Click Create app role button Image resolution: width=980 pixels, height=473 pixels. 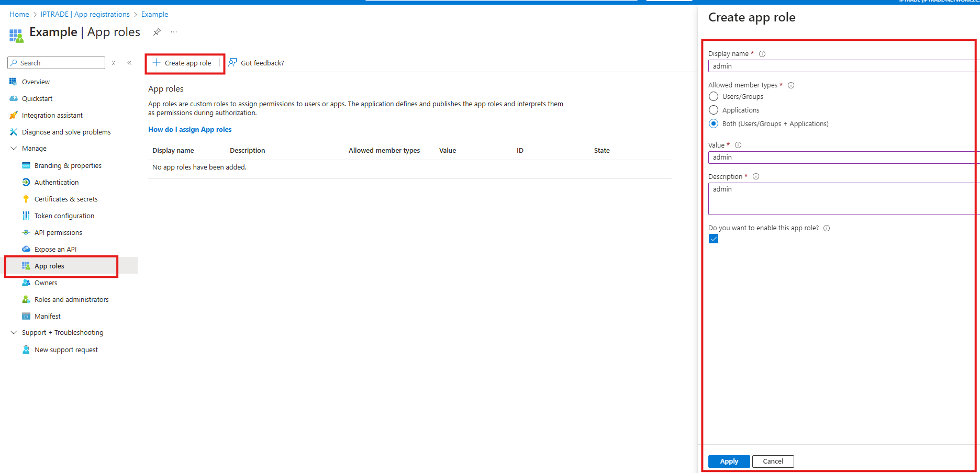click(183, 63)
